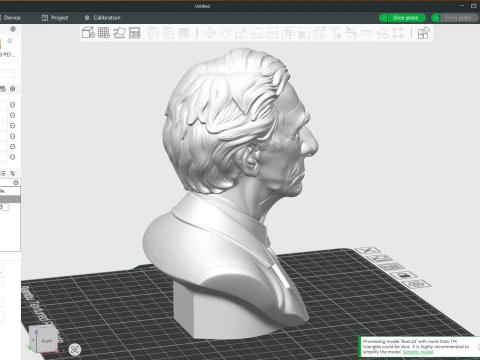Click the Print plate button

pyautogui.click(x=459, y=18)
